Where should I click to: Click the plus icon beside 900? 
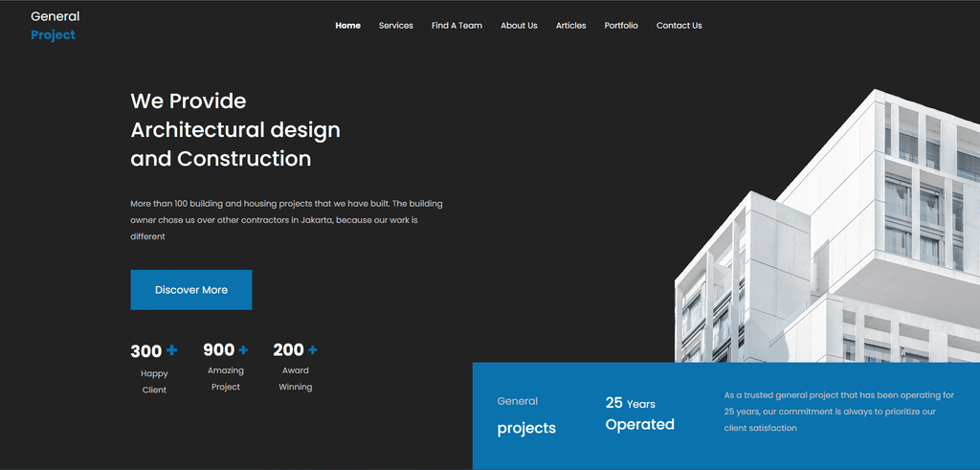click(x=243, y=350)
